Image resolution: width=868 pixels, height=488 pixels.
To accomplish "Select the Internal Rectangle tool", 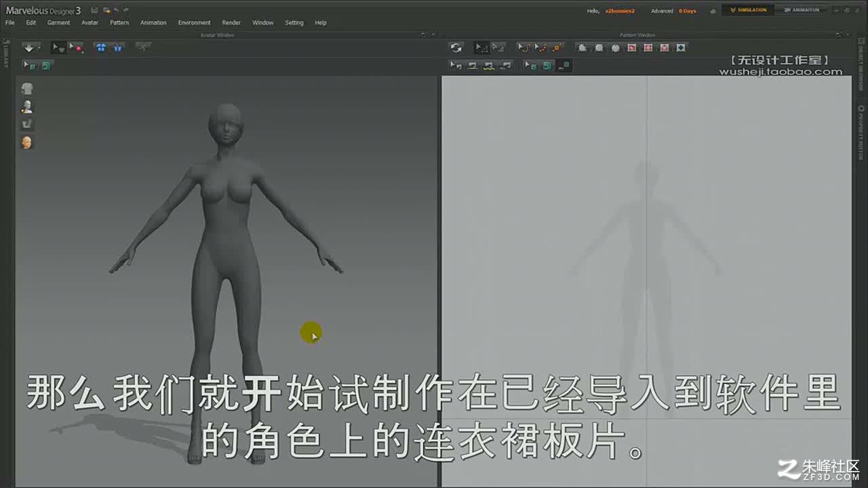I will 648,47.
